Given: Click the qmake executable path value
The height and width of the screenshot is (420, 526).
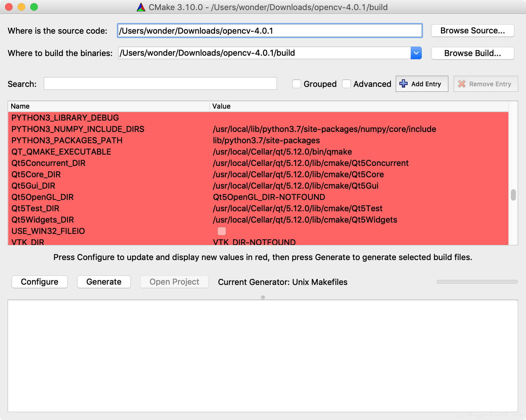Looking at the screenshot, I should [x=282, y=152].
